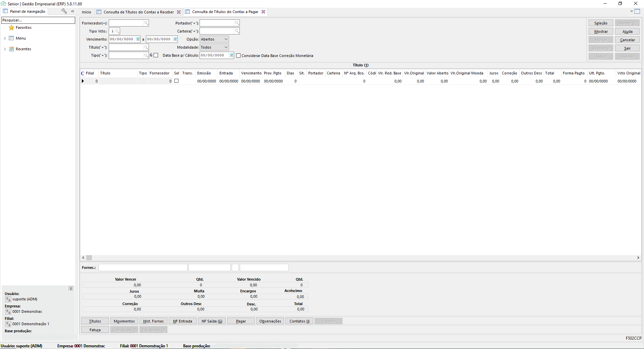Switch to Consulta de Títulos do Contas a Receber tab
Screen dimensions: 644x349
pos(139,12)
